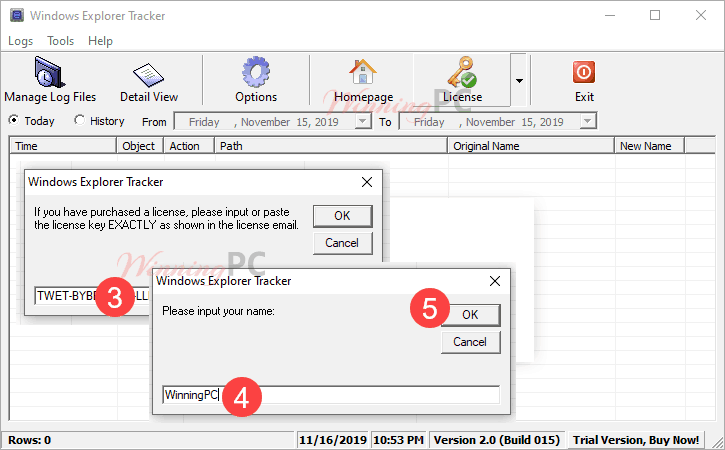Minimize the Windows Explorer Tracker window
Screen dimensions: 725x450
click(610, 15)
